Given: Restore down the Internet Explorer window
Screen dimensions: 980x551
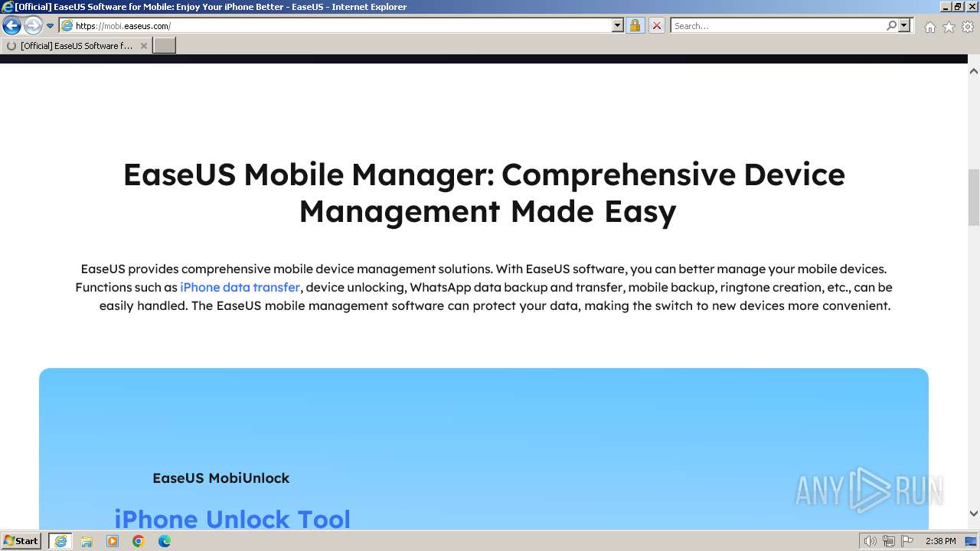Looking at the screenshot, I should (958, 6).
